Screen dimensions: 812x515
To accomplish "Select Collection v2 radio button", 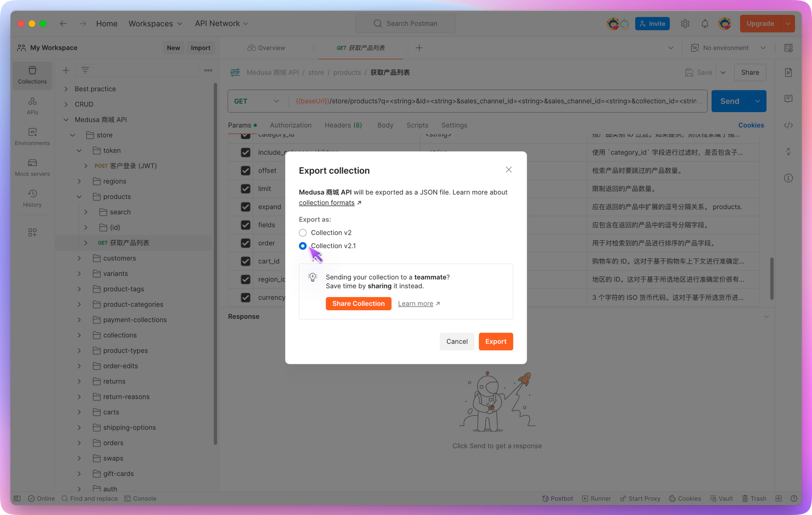I will point(303,233).
